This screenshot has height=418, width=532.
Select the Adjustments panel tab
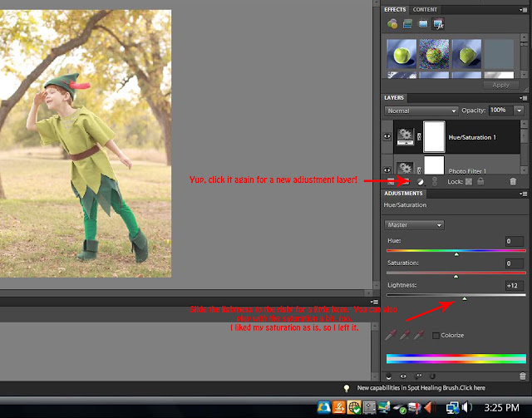[403, 194]
